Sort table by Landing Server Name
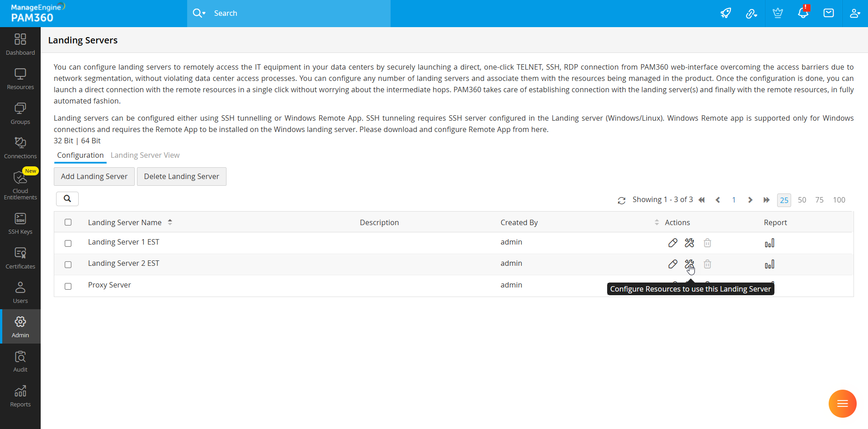The width and height of the screenshot is (868, 429). click(170, 222)
